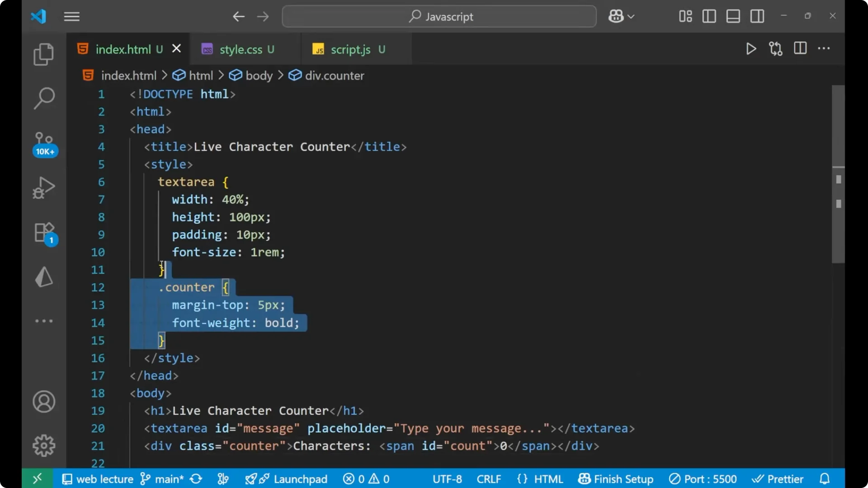Open the Customize Layout control
The height and width of the screenshot is (488, 868).
(x=684, y=16)
